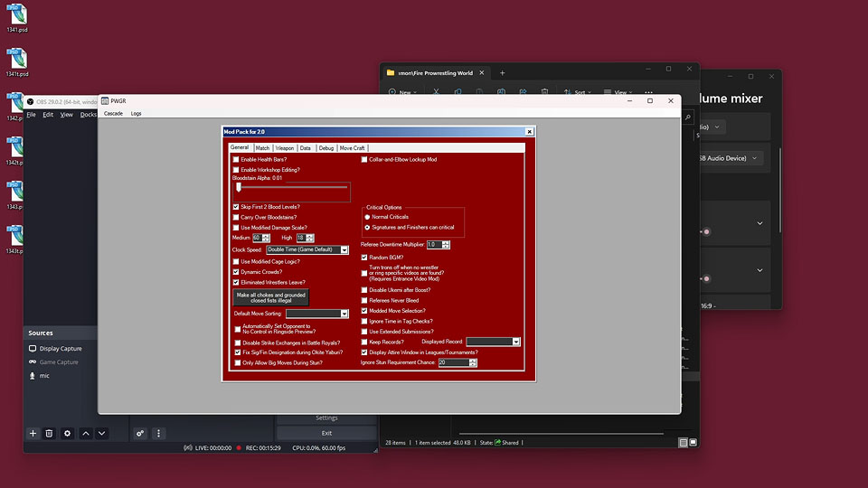This screenshot has width=868, height=488.
Task: Open the Debug tab
Action: [x=326, y=147]
